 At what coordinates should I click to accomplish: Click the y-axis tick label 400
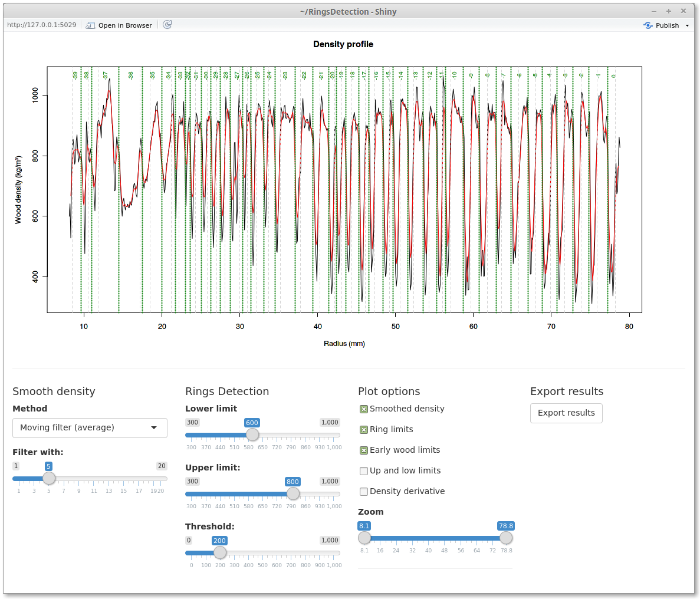pyautogui.click(x=35, y=277)
